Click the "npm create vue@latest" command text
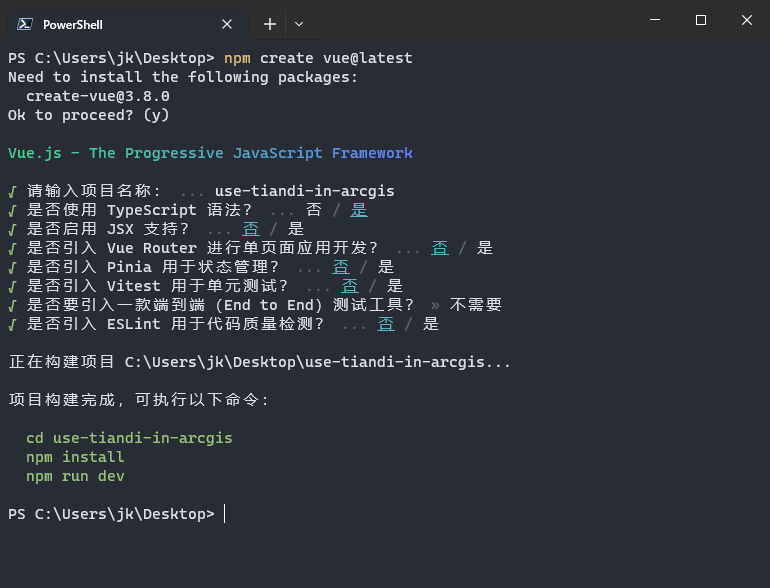 point(318,58)
